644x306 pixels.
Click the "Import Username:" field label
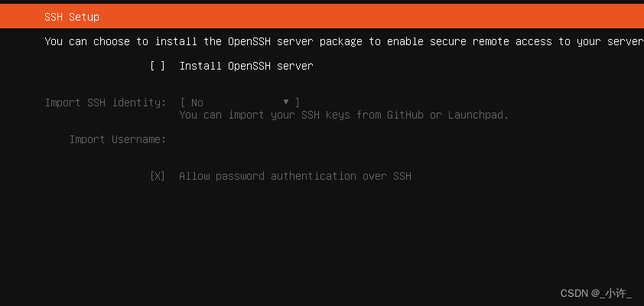pos(118,139)
